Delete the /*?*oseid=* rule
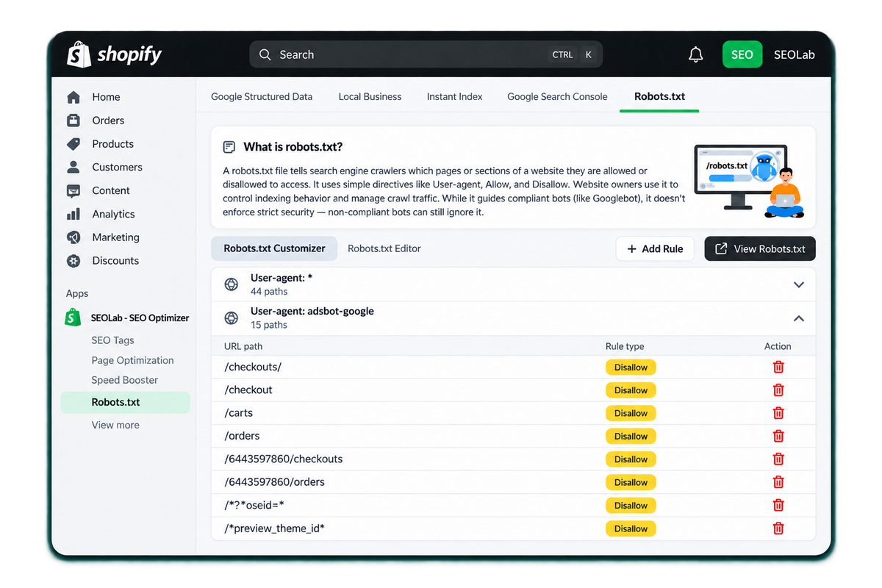This screenshot has width=882, height=588. coord(778,505)
